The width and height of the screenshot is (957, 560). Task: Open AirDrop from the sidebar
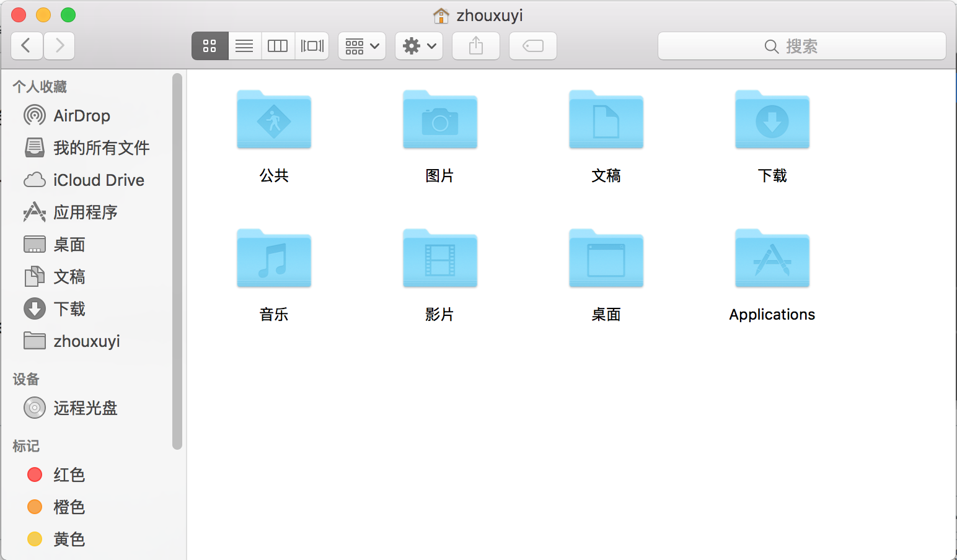pyautogui.click(x=82, y=115)
